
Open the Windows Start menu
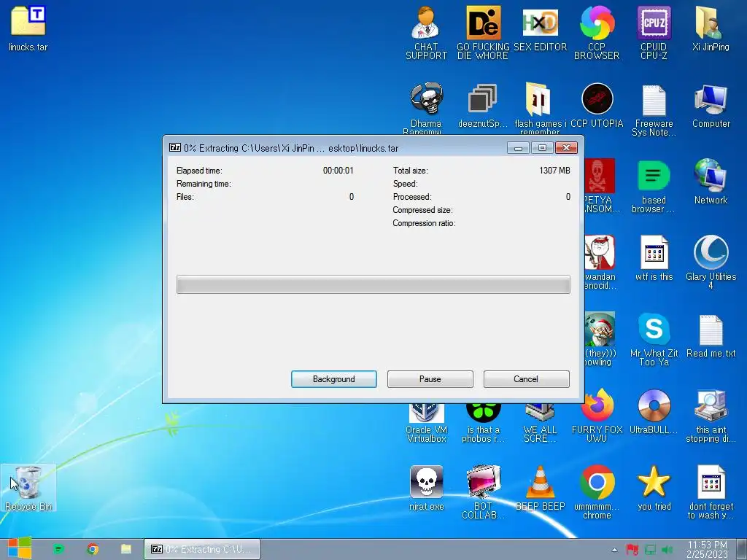[x=20, y=548]
